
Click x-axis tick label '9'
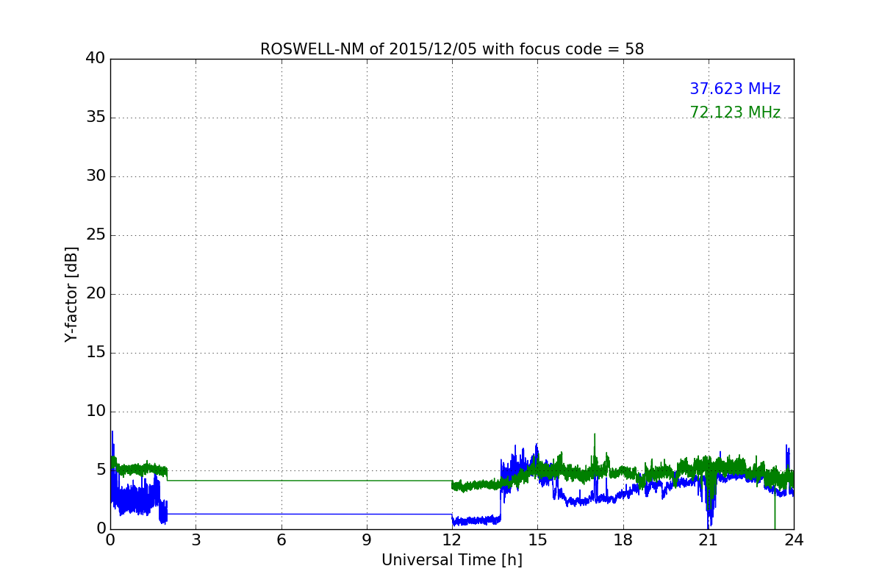tap(367, 539)
